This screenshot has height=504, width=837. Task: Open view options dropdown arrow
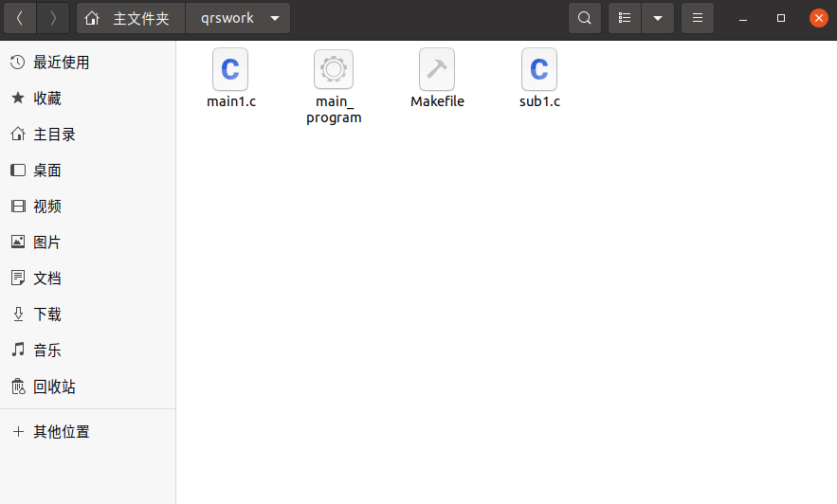point(658,18)
